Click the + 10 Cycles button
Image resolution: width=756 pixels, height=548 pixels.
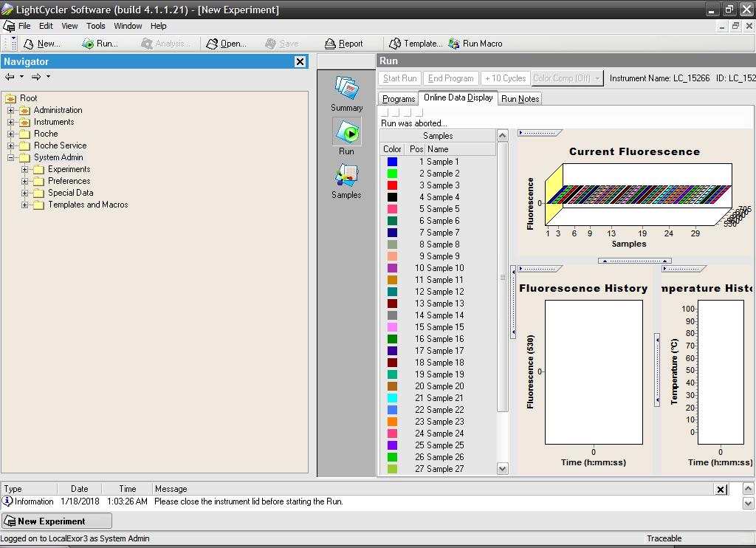tap(505, 78)
